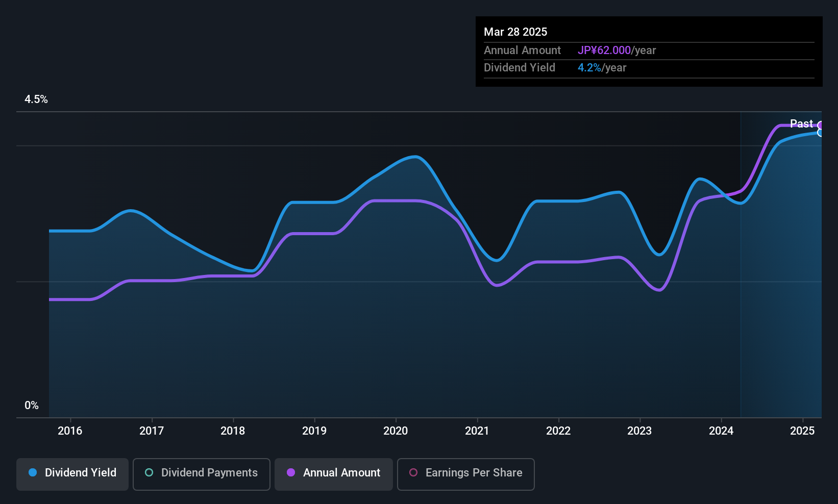This screenshot has width=838, height=504.
Task: Toggle the Annual Amount series
Action: (334, 474)
